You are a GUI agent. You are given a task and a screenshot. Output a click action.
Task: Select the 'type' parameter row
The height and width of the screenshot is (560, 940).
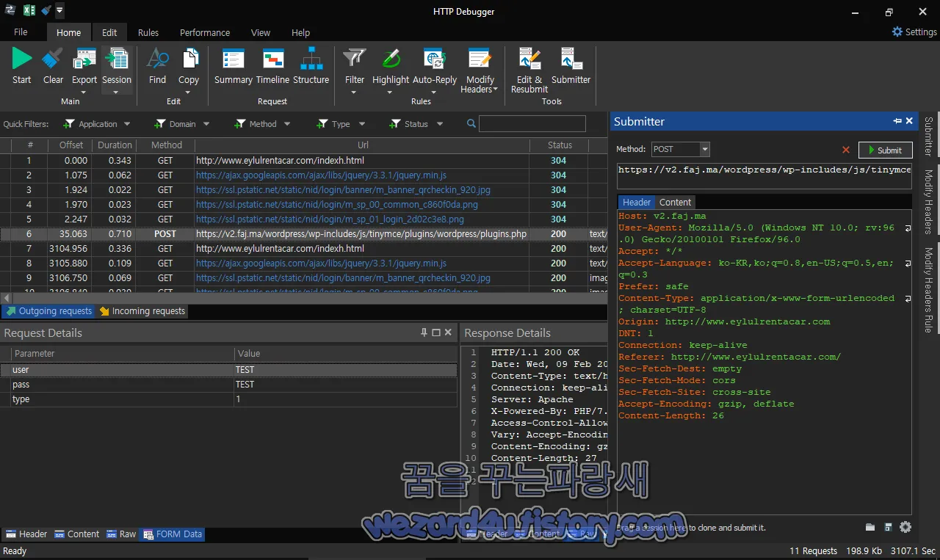228,399
